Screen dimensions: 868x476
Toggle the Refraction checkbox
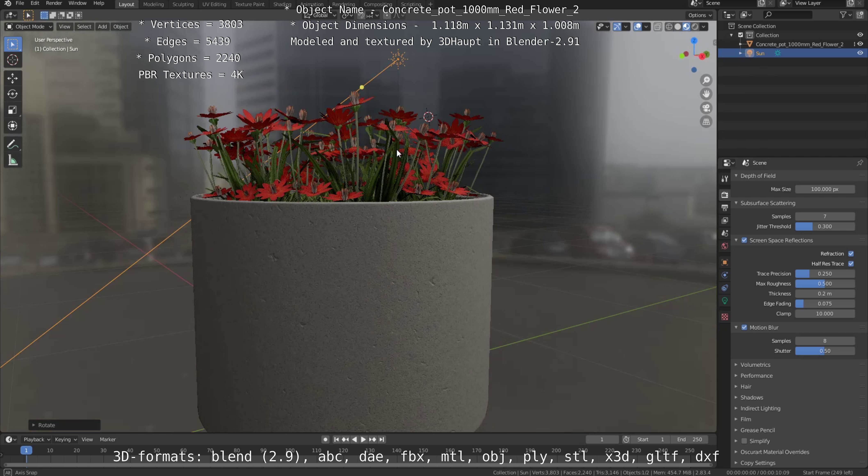[x=851, y=254]
